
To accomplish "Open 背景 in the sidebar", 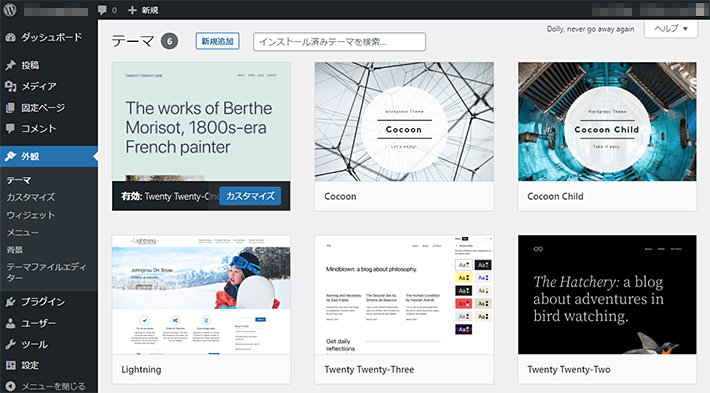I will coord(14,250).
